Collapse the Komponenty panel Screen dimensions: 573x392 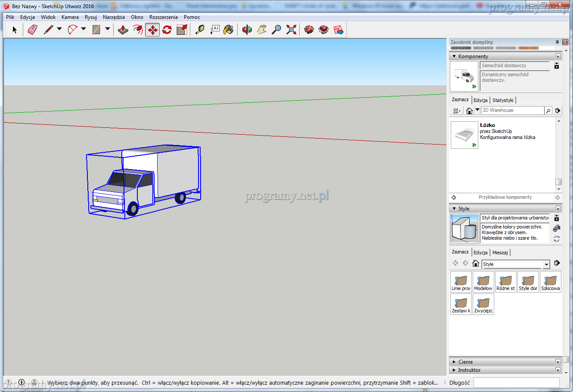point(454,56)
